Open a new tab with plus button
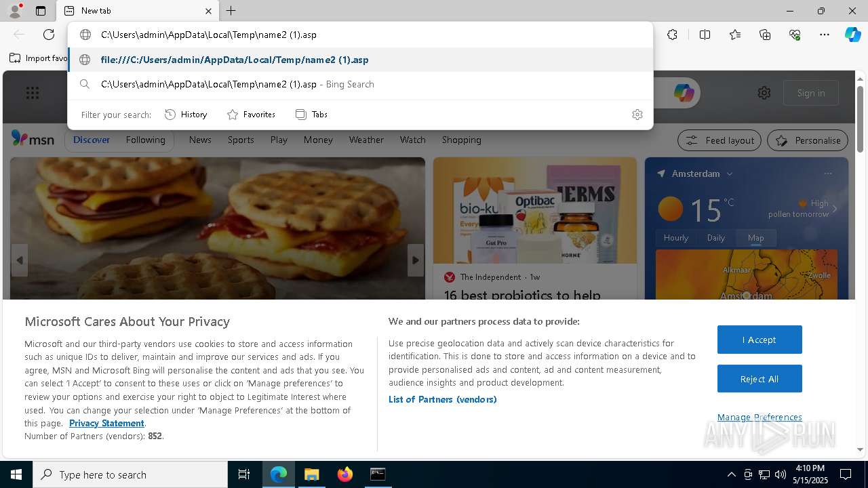This screenshot has height=488, width=868. [x=231, y=11]
